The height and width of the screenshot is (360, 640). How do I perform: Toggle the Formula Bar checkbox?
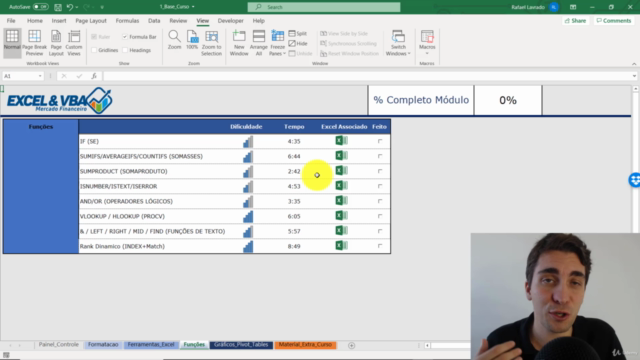click(125, 37)
